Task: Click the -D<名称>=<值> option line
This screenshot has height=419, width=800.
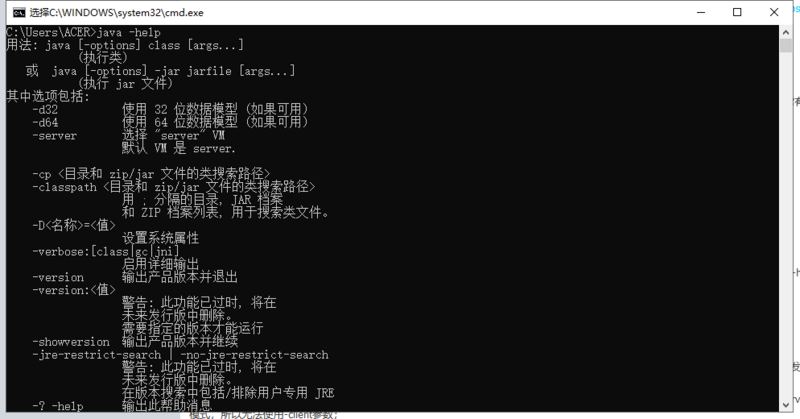Action: tap(74, 225)
